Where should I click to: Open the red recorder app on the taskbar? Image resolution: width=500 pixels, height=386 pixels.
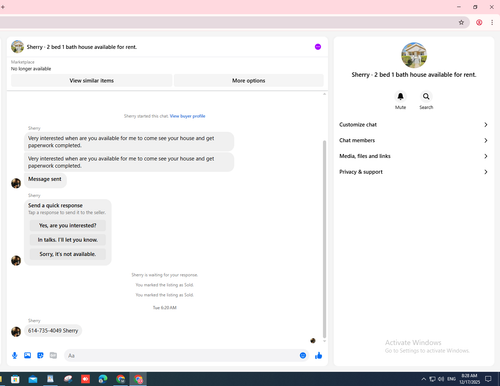[x=85, y=379]
